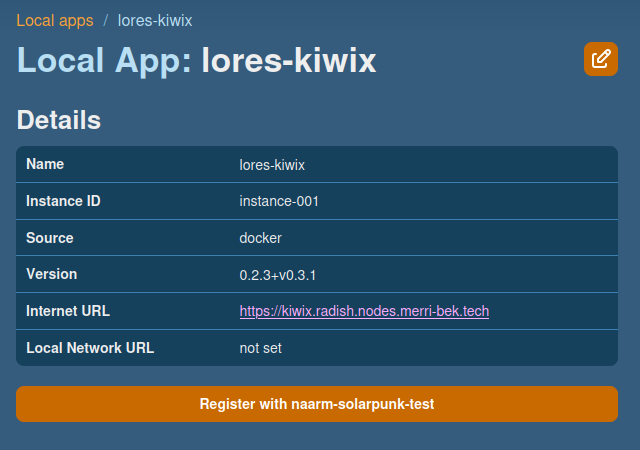The image size is (640, 450).
Task: Click the Version row label
Action: pos(51,274)
